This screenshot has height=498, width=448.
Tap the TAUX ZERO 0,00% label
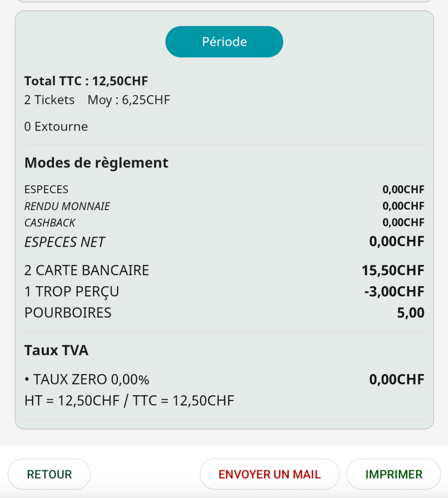coord(87,379)
